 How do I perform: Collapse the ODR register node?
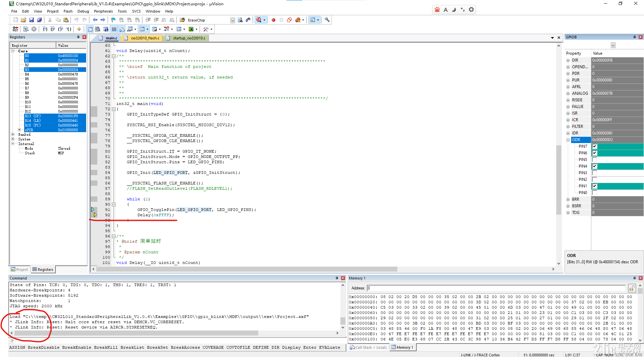point(568,140)
